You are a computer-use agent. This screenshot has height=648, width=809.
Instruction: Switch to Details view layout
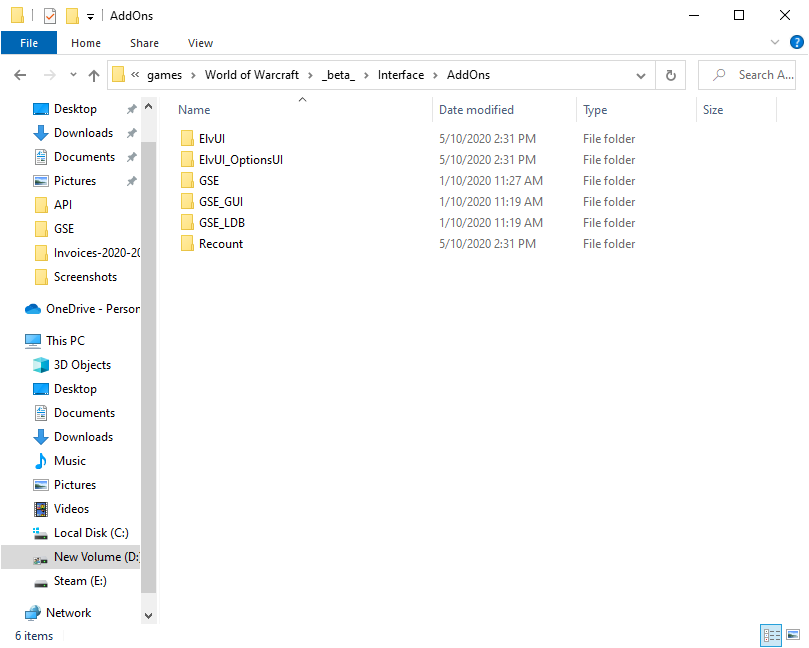pos(771,635)
